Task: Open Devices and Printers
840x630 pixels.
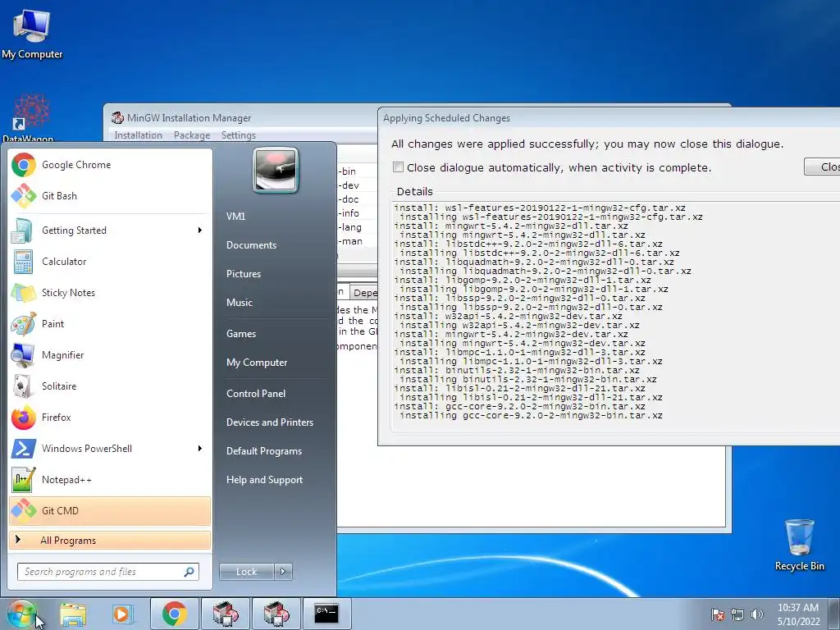Action: coord(269,422)
